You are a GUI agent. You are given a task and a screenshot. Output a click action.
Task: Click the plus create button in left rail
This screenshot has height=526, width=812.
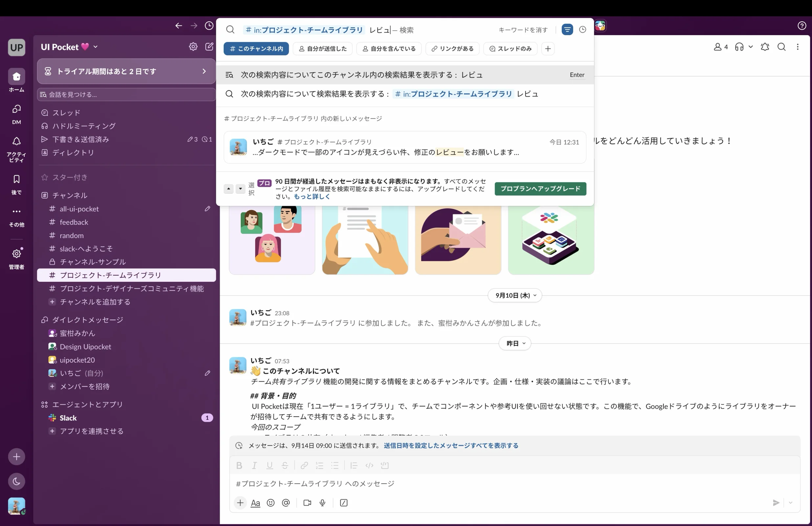pyautogui.click(x=16, y=457)
